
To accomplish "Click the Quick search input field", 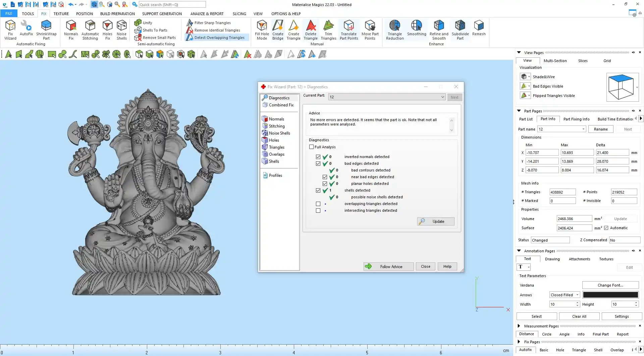I will pyautogui.click(x=172, y=5).
